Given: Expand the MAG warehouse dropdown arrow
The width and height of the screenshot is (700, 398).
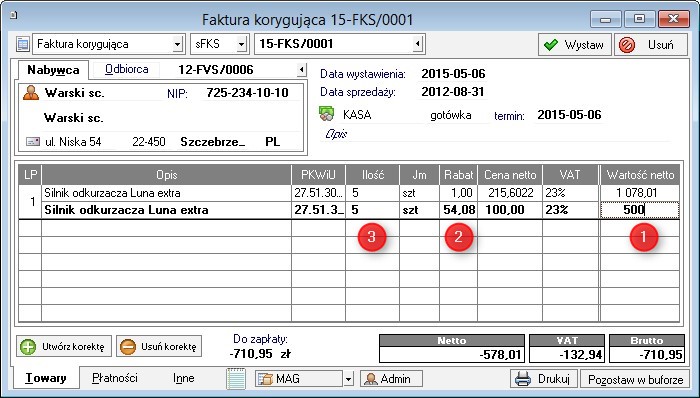Looking at the screenshot, I should coord(349,379).
